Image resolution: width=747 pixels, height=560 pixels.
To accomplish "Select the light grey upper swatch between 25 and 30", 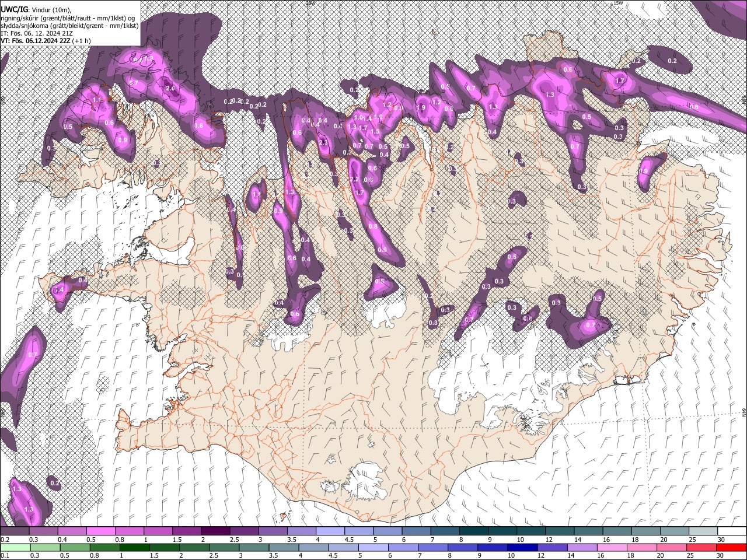I will [x=704, y=531].
